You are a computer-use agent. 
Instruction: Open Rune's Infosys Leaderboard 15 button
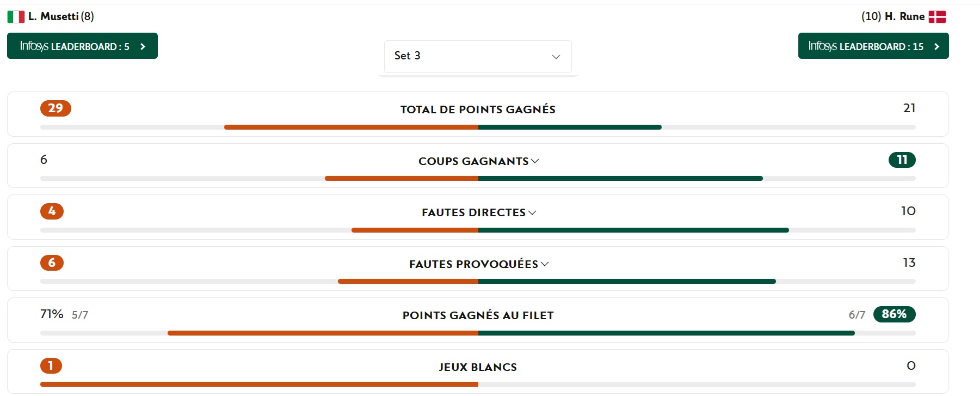(x=873, y=46)
